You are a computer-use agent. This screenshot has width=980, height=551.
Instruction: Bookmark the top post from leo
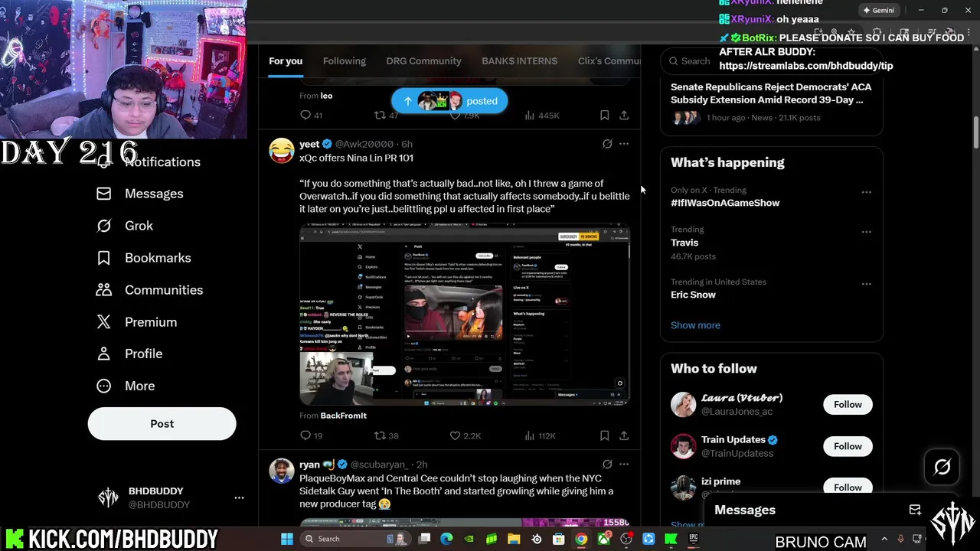pos(604,116)
